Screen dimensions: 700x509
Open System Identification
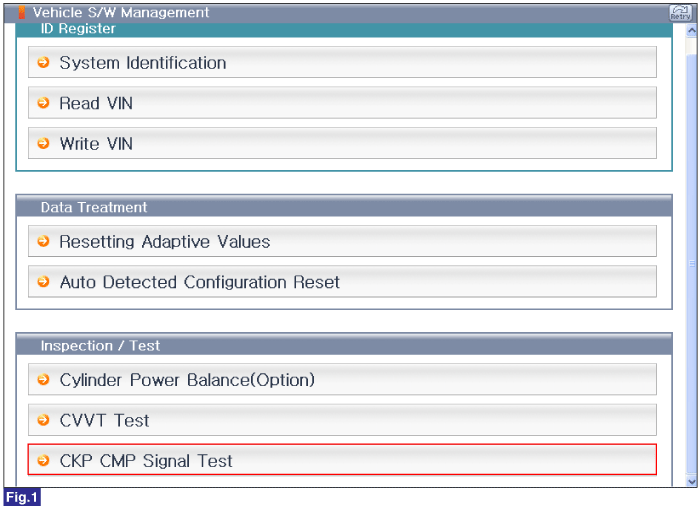pyautogui.click(x=342, y=62)
